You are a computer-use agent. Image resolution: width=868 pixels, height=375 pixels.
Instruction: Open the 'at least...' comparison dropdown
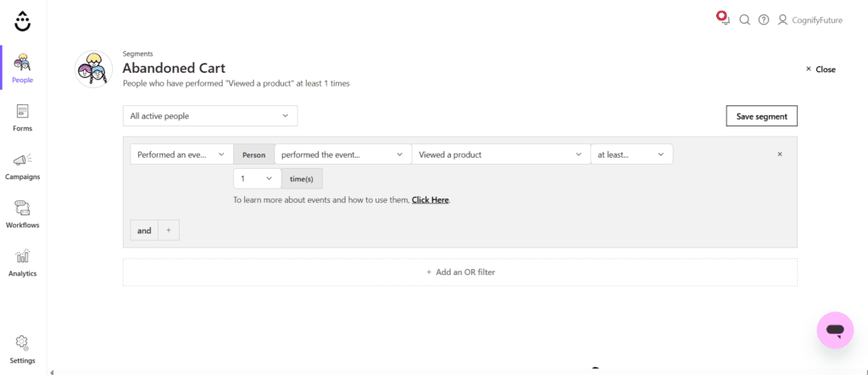click(632, 154)
